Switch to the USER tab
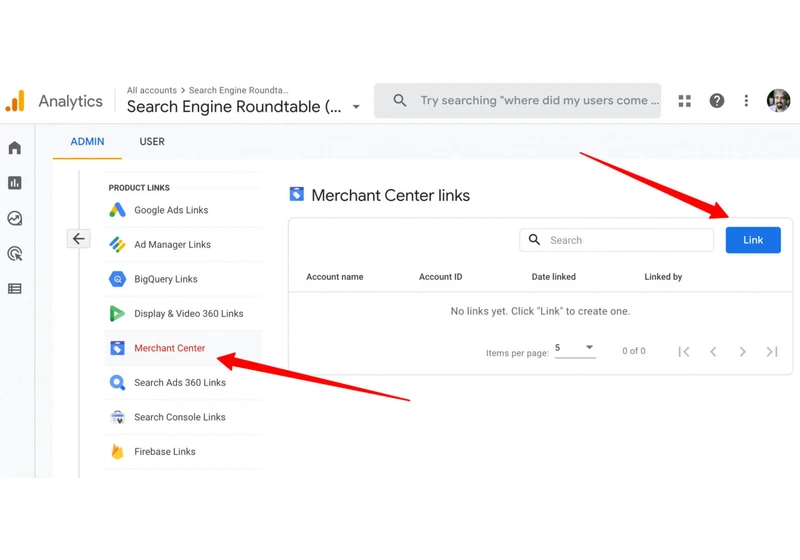Screen dimensions: 800x560 pos(152,142)
